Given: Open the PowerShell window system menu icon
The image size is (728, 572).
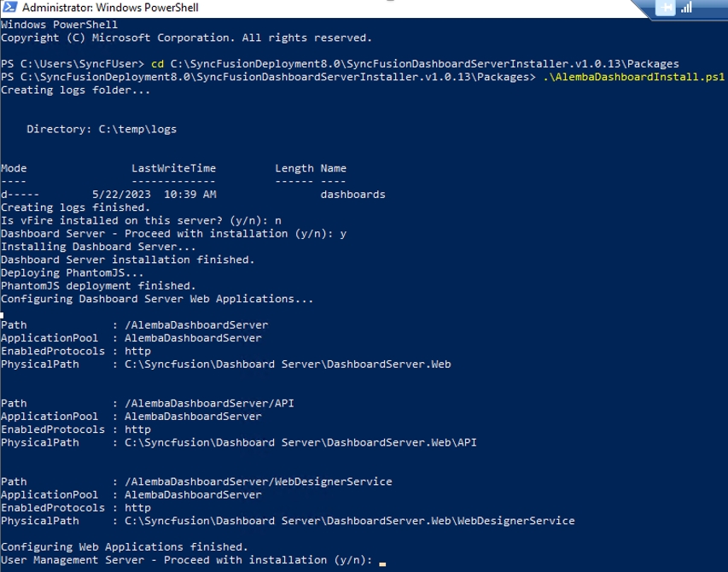Looking at the screenshot, I should [x=9, y=9].
